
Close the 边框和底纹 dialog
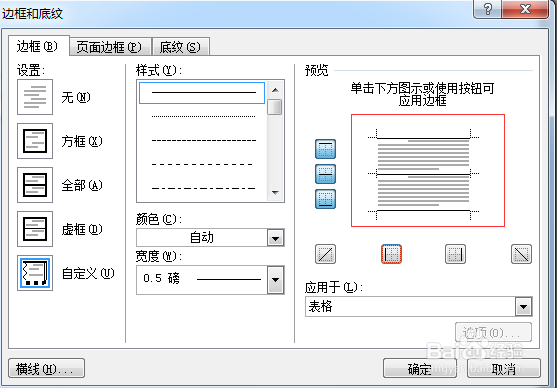(x=525, y=9)
